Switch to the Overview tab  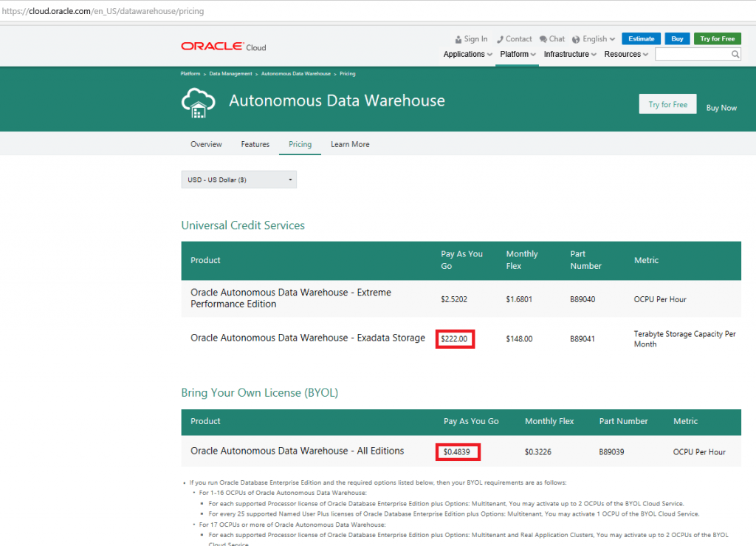click(x=206, y=144)
